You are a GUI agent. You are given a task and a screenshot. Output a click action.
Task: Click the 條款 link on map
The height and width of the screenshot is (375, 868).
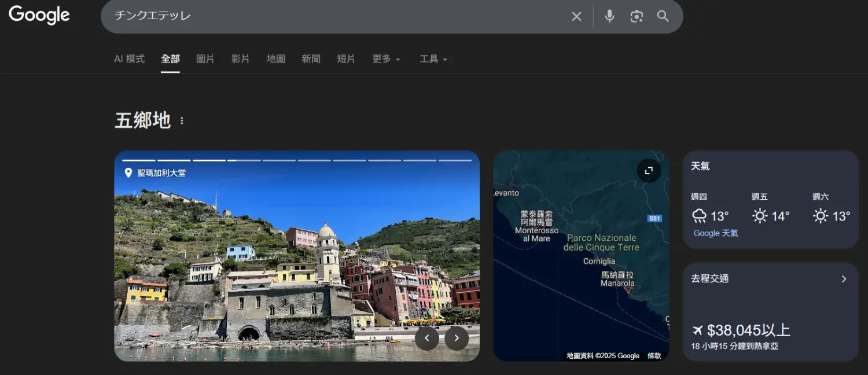[654, 356]
